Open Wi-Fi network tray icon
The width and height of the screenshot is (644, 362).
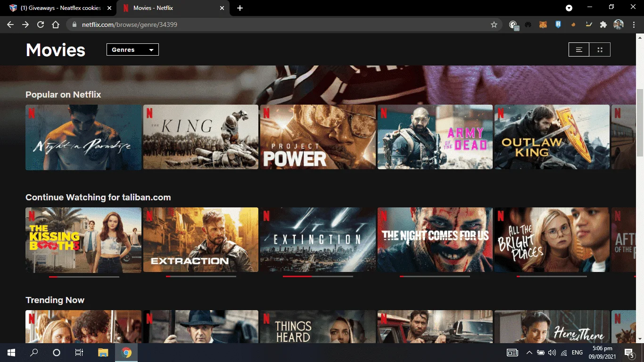pyautogui.click(x=564, y=353)
